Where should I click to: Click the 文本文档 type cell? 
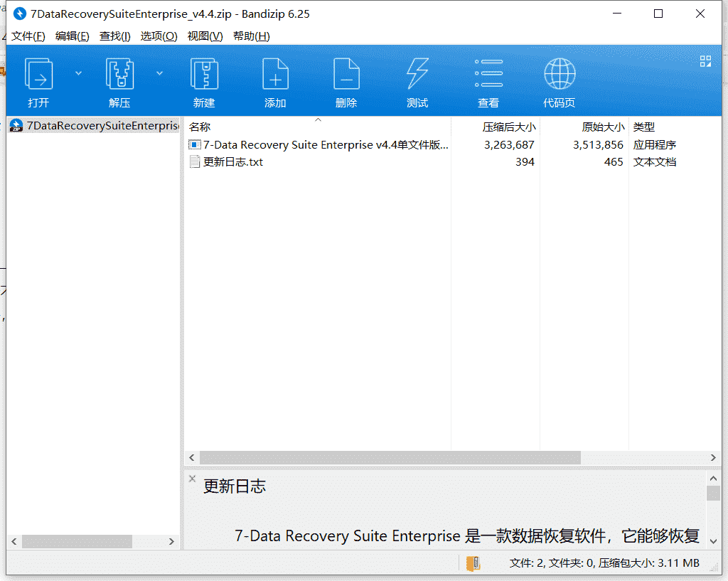[654, 162]
